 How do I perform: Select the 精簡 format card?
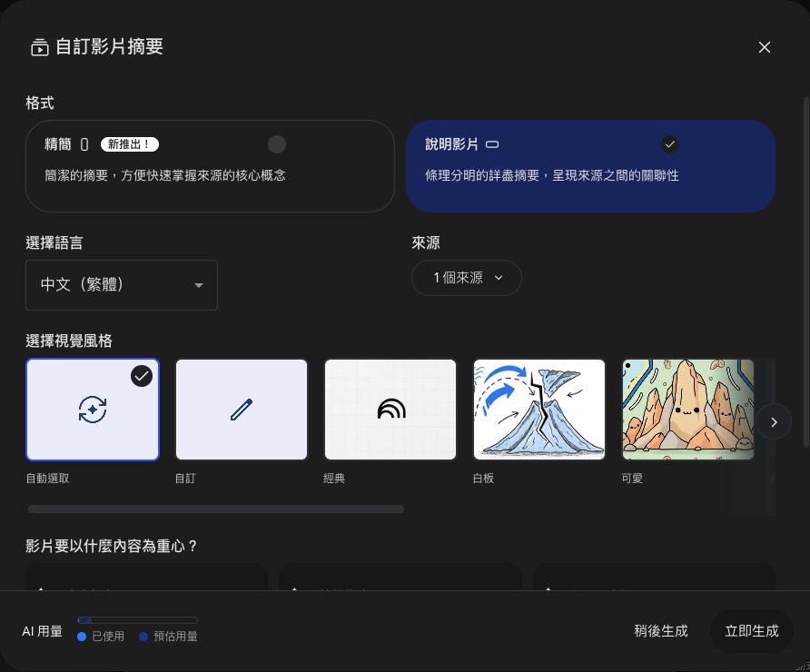coord(211,166)
